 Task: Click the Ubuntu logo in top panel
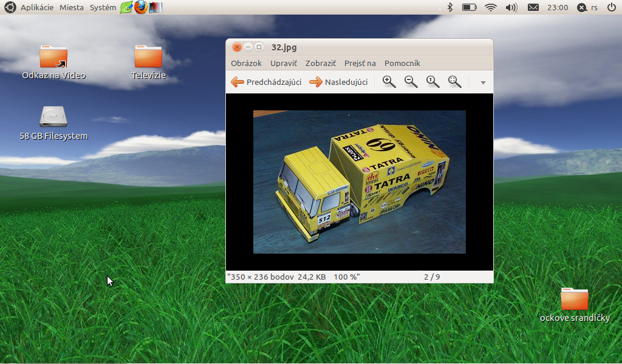[10, 7]
